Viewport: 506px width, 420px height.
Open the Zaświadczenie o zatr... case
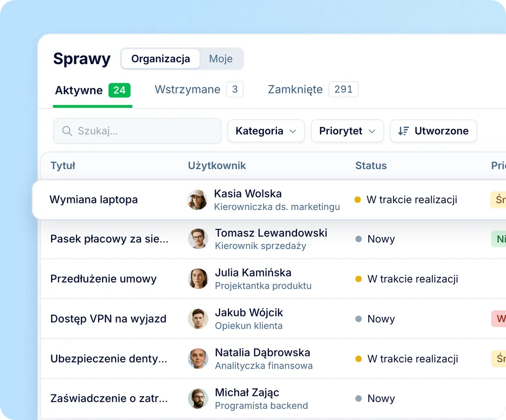(x=109, y=399)
